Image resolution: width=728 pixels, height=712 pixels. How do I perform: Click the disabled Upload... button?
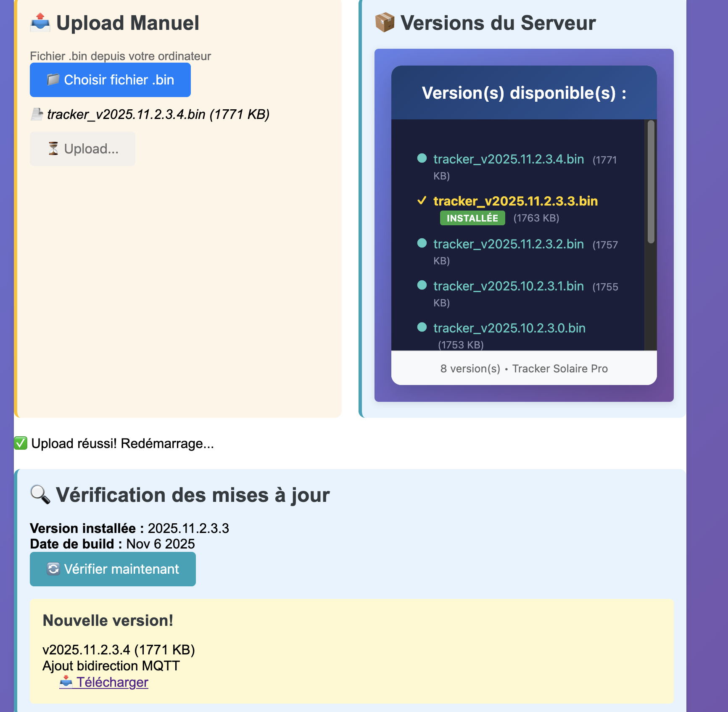[82, 149]
